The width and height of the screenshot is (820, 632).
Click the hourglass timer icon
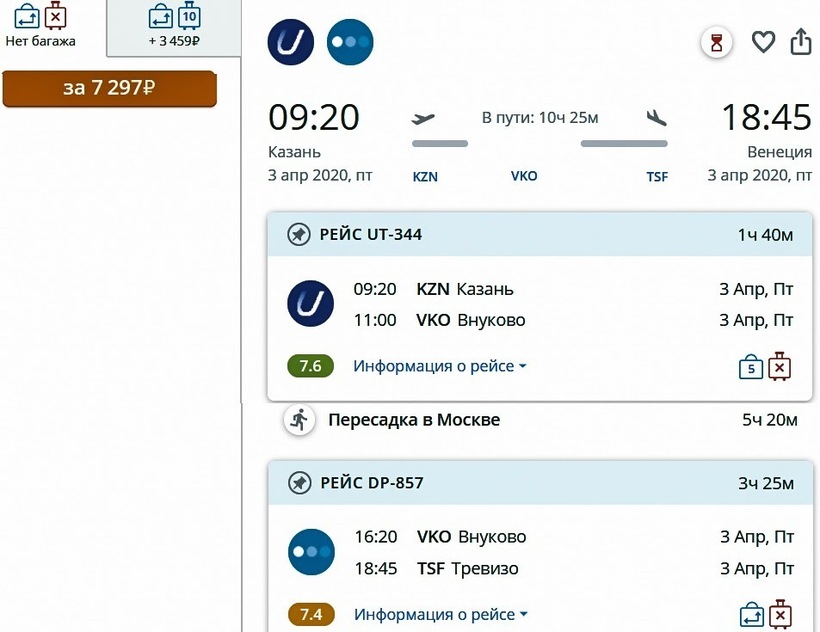click(716, 43)
